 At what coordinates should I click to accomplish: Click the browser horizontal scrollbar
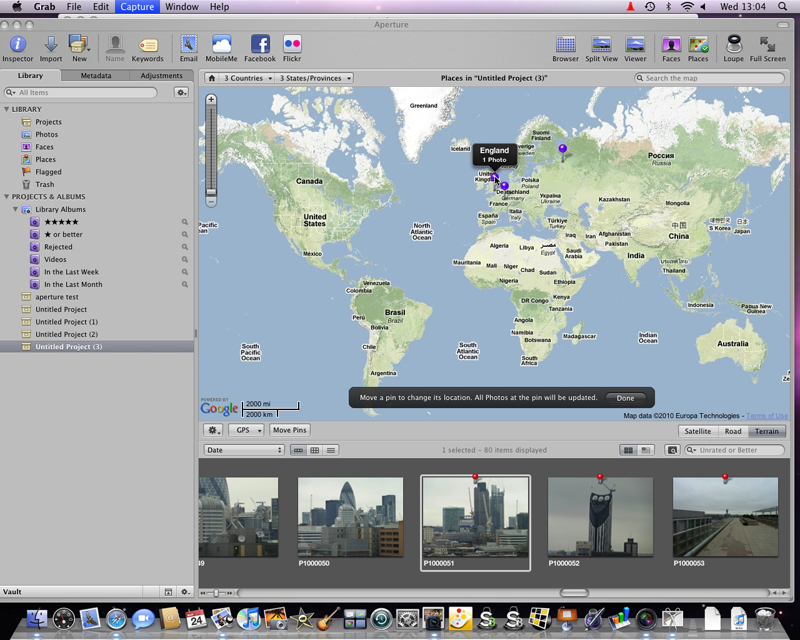pyautogui.click(x=574, y=593)
